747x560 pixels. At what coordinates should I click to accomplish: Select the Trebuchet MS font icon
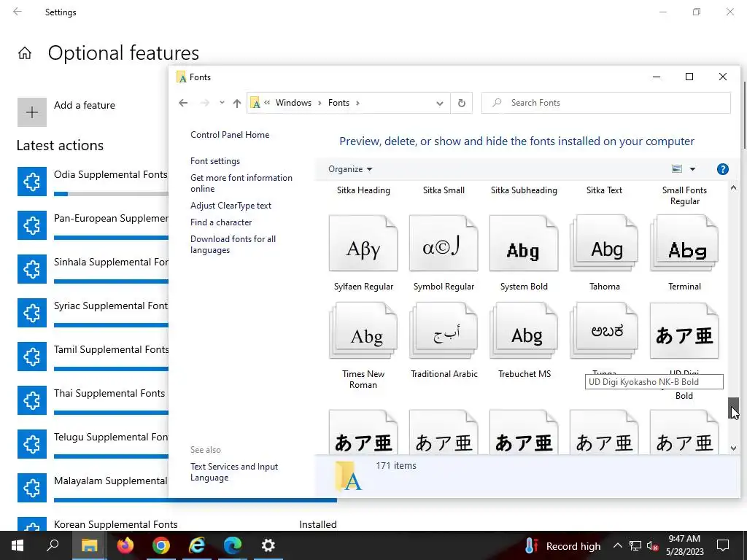pyautogui.click(x=524, y=330)
